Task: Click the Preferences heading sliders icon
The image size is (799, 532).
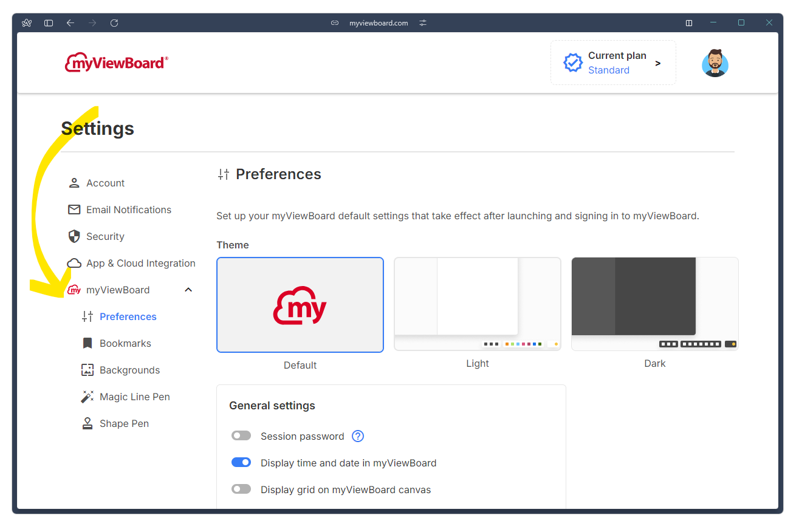Action: 224,174
